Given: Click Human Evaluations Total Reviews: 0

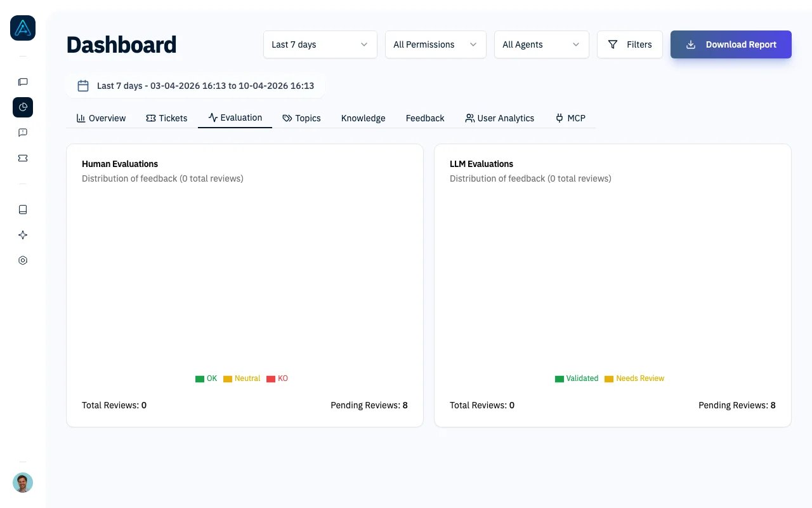Looking at the screenshot, I should [114, 405].
